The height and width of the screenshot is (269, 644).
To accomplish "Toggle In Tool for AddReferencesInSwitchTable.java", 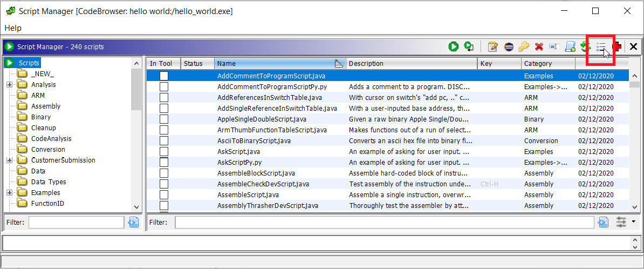I will click(x=164, y=97).
